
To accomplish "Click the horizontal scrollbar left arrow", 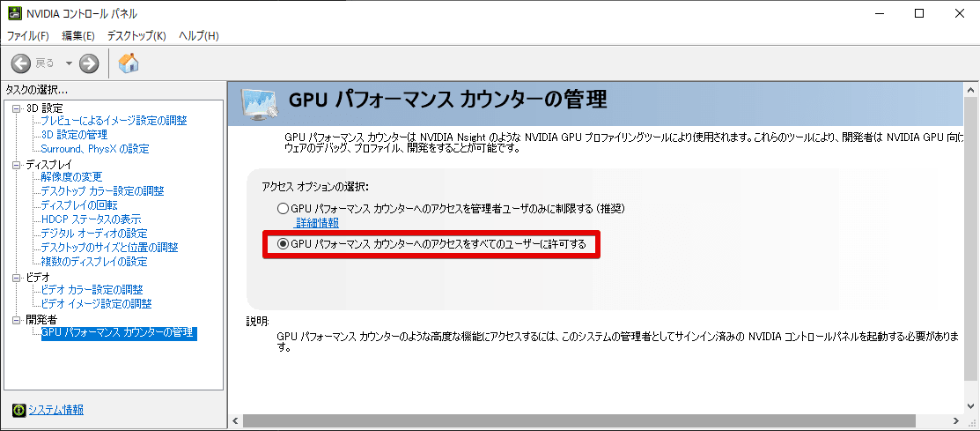I will click(x=234, y=420).
